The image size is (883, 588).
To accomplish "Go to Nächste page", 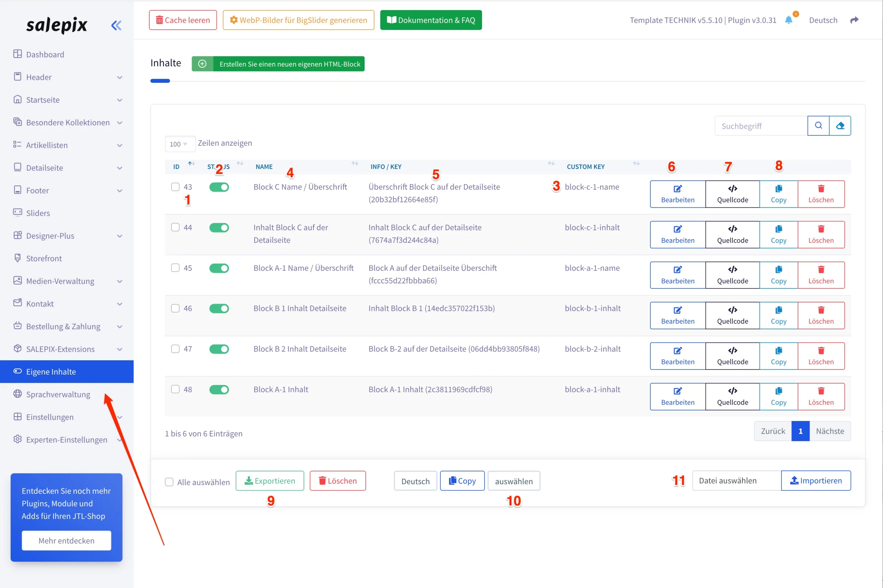I will (830, 431).
